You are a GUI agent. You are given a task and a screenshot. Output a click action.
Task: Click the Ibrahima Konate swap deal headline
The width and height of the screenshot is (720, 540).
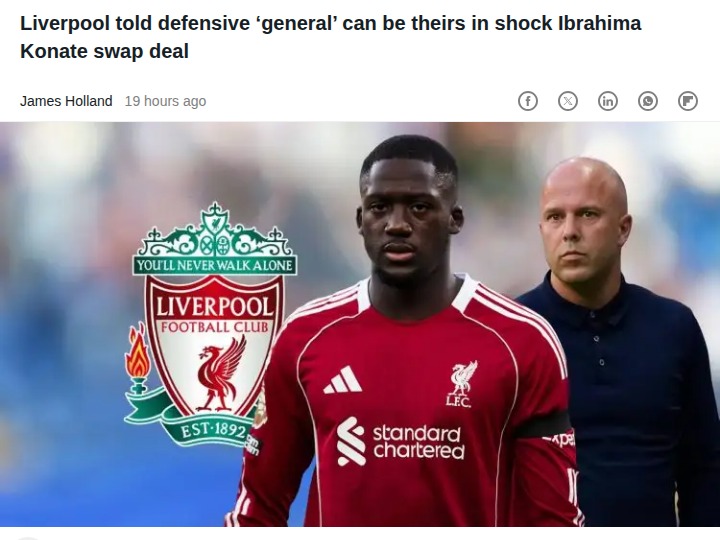331,37
